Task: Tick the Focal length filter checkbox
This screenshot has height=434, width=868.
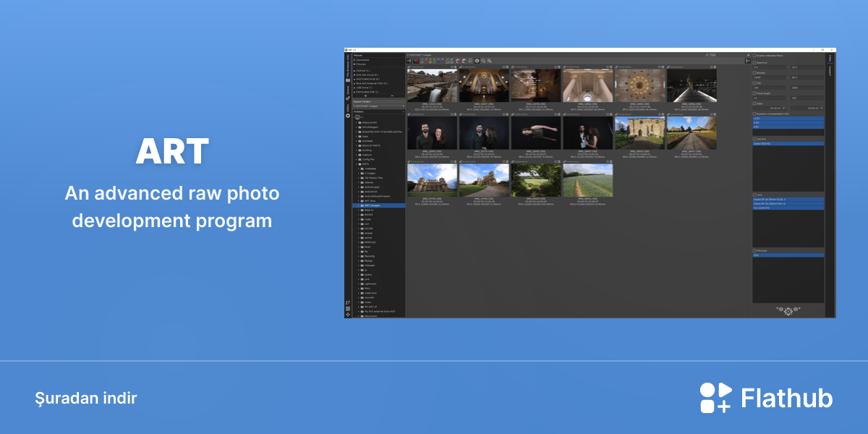Action: click(754, 93)
